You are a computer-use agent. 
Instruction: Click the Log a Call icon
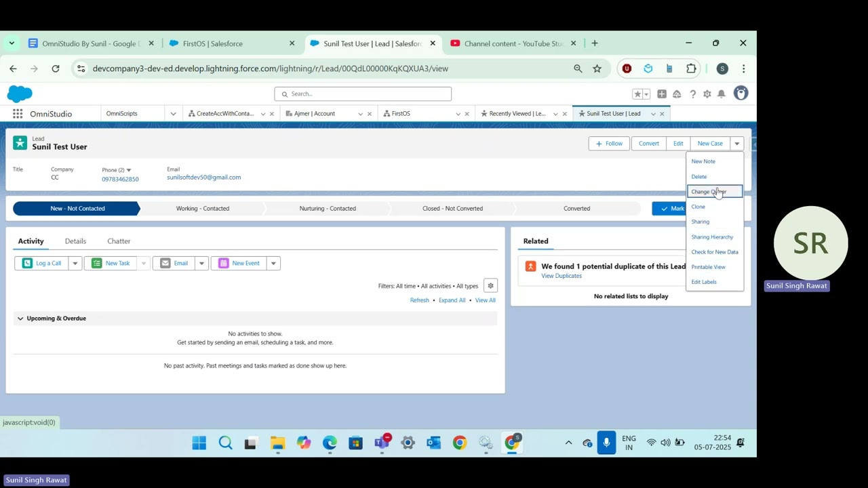pos(27,263)
